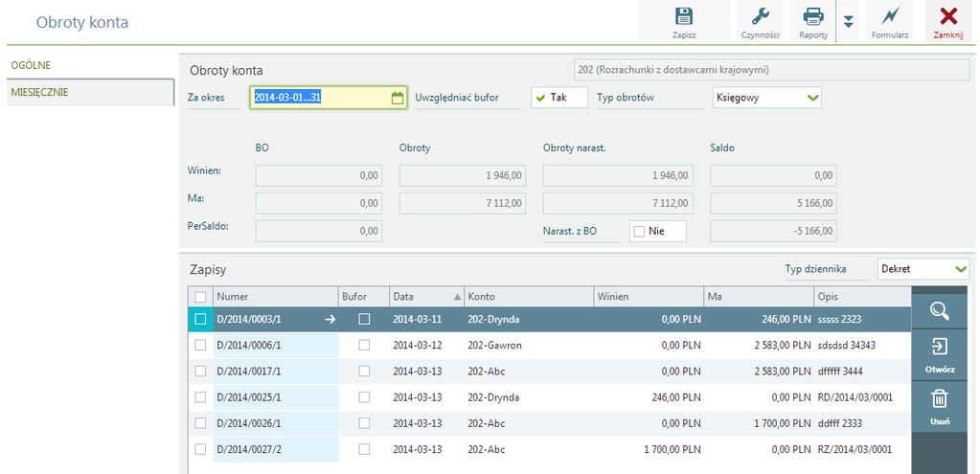
Task: Switch to the OGÓLNE tab
Action: 31,65
